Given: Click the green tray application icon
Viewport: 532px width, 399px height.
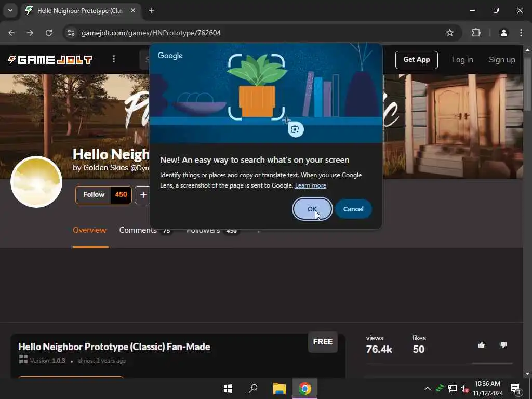Looking at the screenshot, I should (x=440, y=388).
